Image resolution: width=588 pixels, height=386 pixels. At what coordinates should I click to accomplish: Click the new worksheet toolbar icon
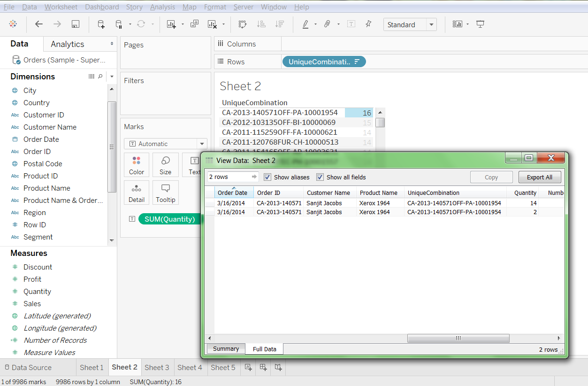point(171,24)
